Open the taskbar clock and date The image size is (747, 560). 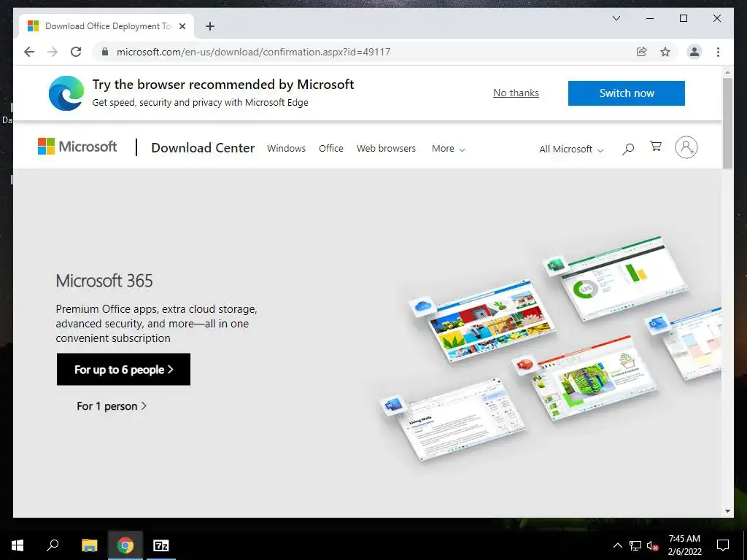coord(684,545)
